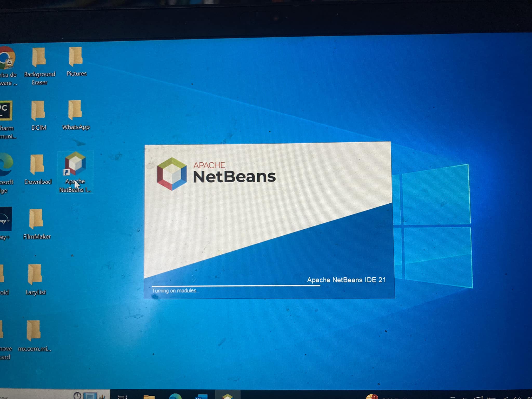Open the Chrome shortcut on desktop

7,57
